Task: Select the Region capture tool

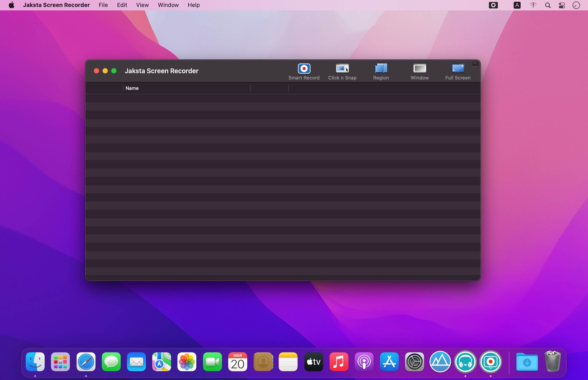Action: tap(381, 72)
